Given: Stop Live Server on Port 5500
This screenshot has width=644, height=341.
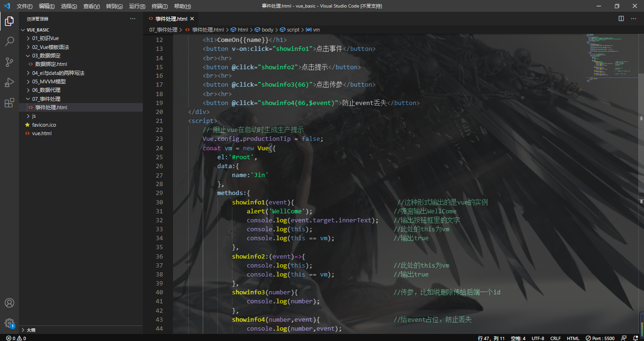Looking at the screenshot, I should (600, 338).
